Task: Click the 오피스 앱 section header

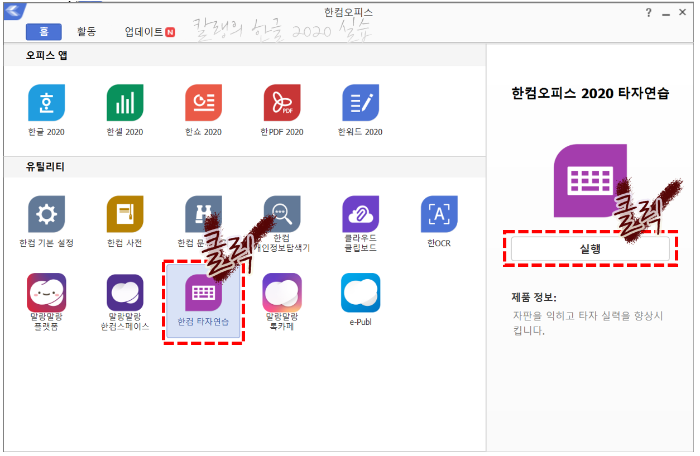Action: (46, 55)
